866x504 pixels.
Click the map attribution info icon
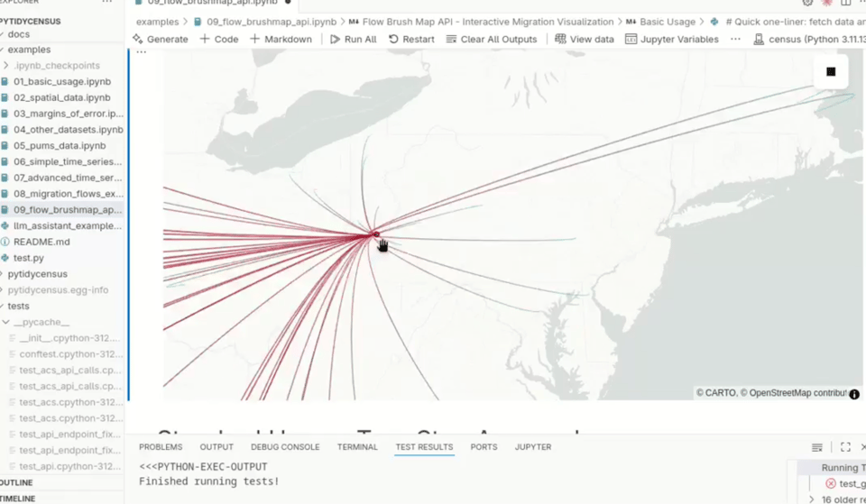(x=853, y=394)
